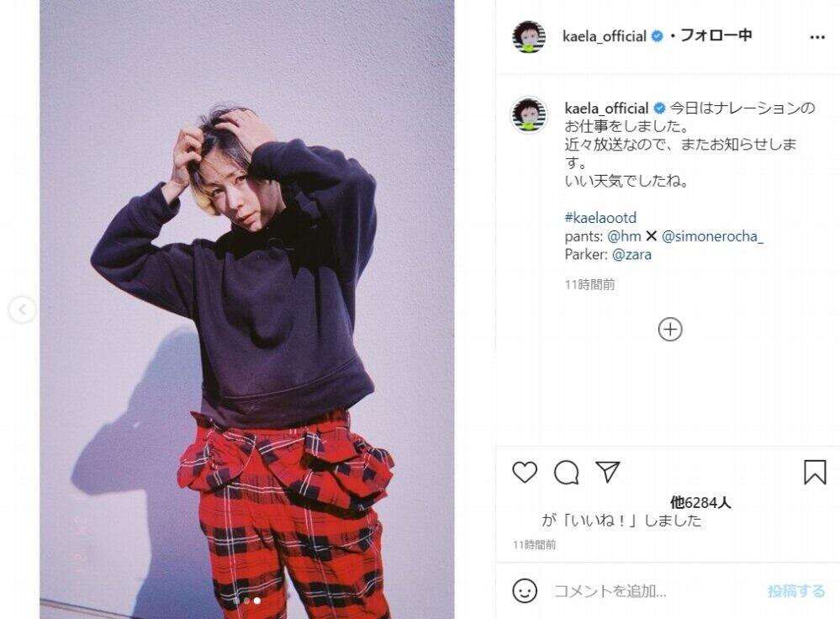Screen dimensions: 840x619
Task: Like the post with heart icon
Action: pos(525,472)
